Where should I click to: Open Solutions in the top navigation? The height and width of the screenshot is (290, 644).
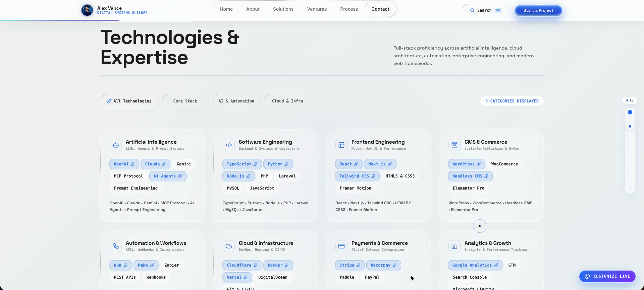[283, 9]
